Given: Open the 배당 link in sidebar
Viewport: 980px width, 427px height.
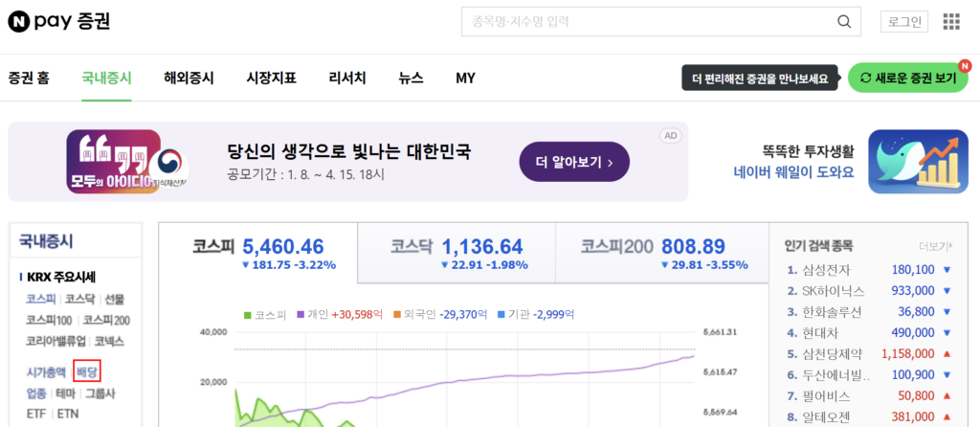Looking at the screenshot, I should click(x=86, y=371).
